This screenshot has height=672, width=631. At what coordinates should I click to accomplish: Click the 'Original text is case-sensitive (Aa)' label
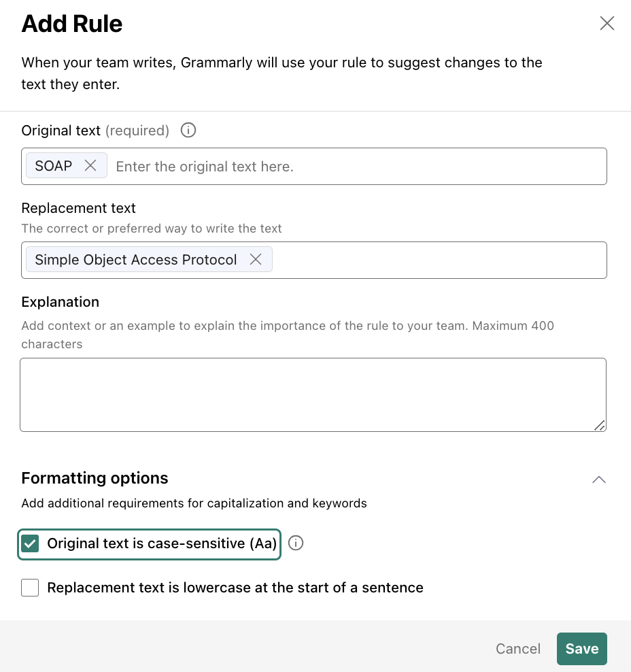(x=162, y=543)
